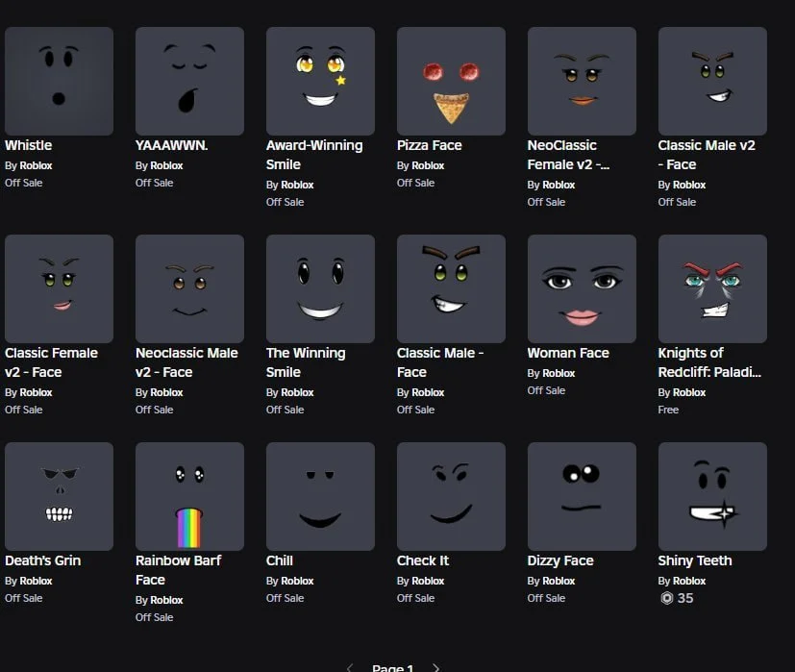
Task: Open the Whistle face thumbnail
Action: point(59,81)
